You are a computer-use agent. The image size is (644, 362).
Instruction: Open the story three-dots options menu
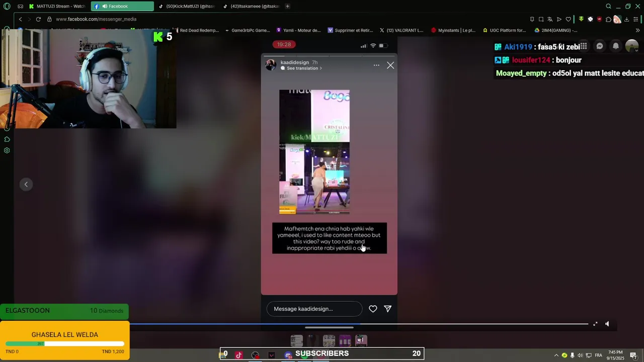click(x=376, y=65)
